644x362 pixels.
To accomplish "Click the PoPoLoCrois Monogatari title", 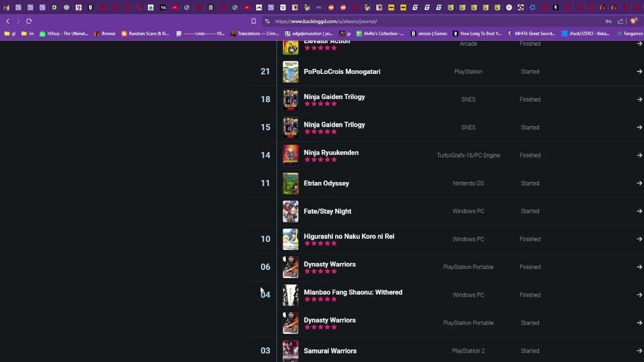I will coord(342,71).
